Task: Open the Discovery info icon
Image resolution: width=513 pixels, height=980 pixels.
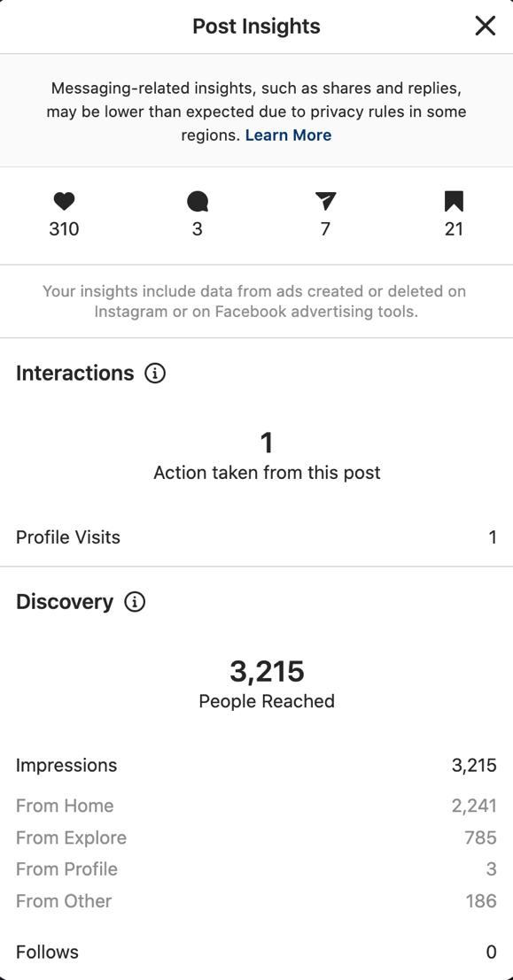Action: (135, 602)
